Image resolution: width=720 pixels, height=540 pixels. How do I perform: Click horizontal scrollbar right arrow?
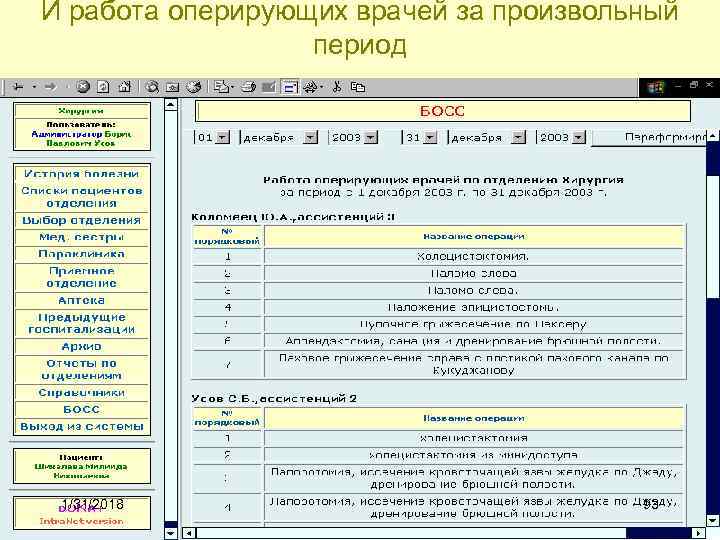point(699,533)
